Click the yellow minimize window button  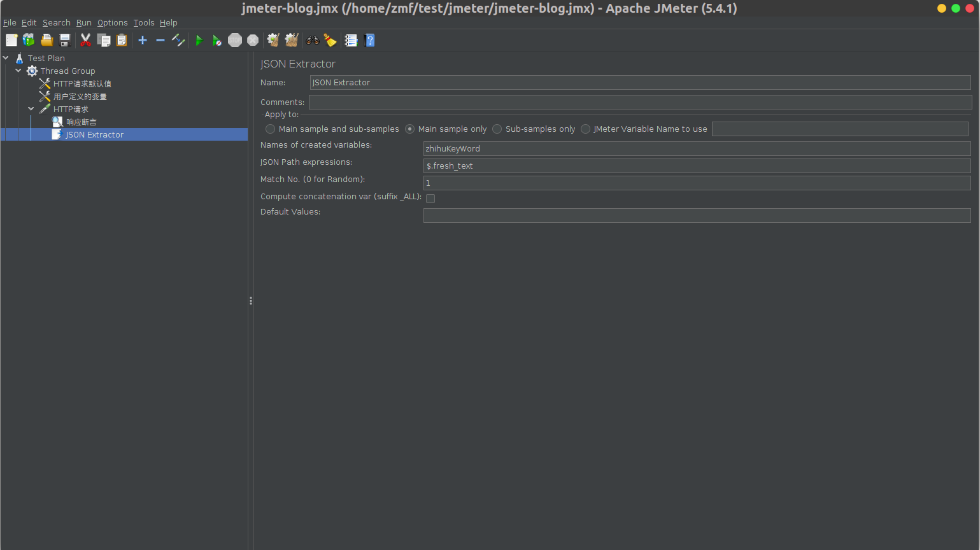[x=942, y=8]
